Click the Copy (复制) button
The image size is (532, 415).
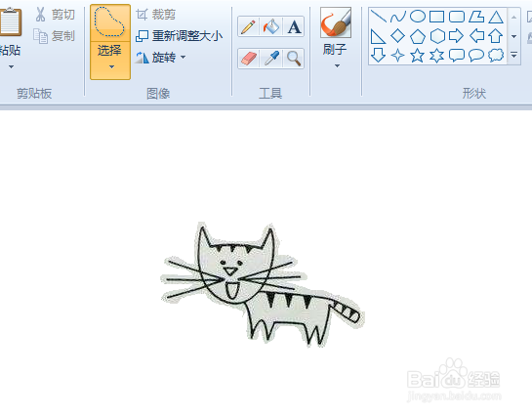[55, 36]
